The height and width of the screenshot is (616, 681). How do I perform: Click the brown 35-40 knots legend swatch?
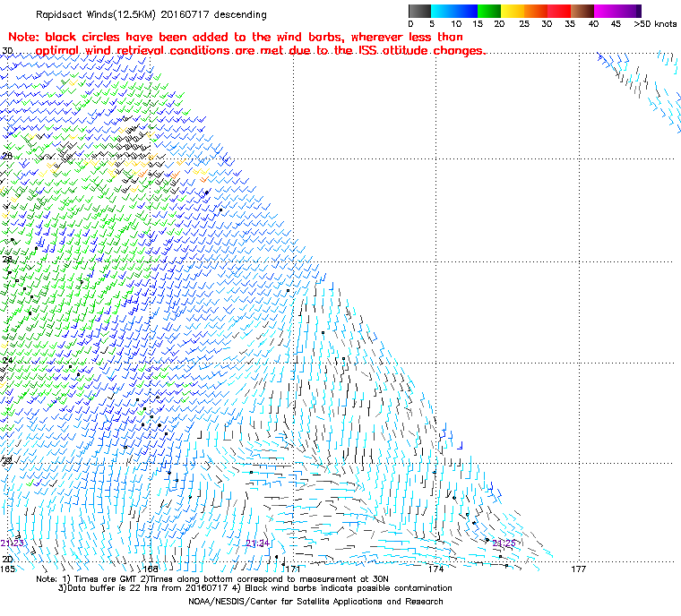(582, 11)
